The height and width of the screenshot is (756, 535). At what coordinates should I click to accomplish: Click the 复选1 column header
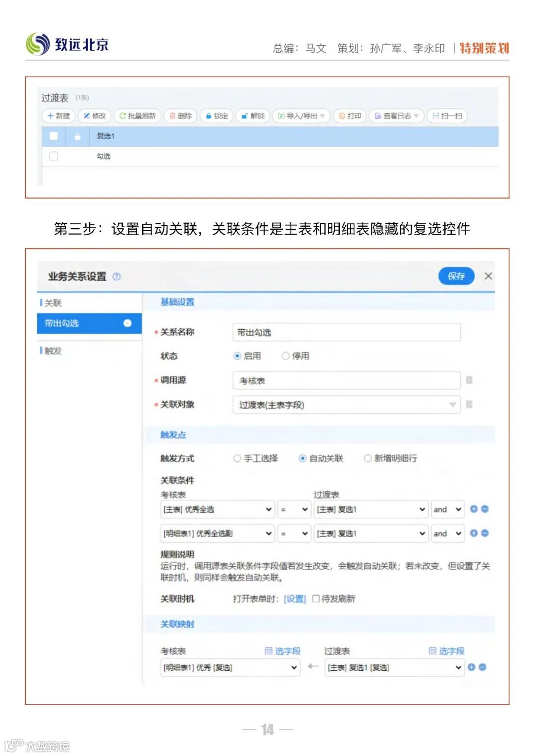tap(106, 136)
